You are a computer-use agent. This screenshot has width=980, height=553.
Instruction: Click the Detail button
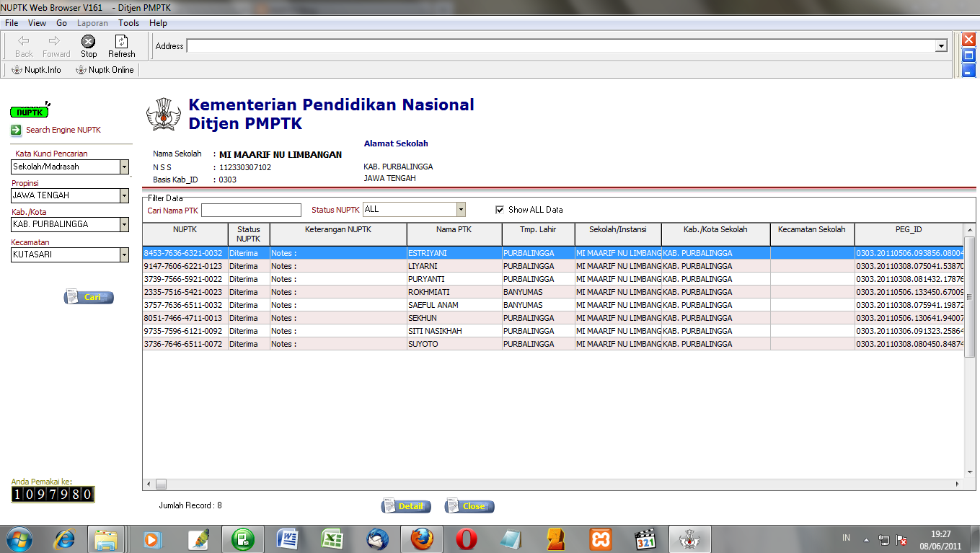coord(406,506)
